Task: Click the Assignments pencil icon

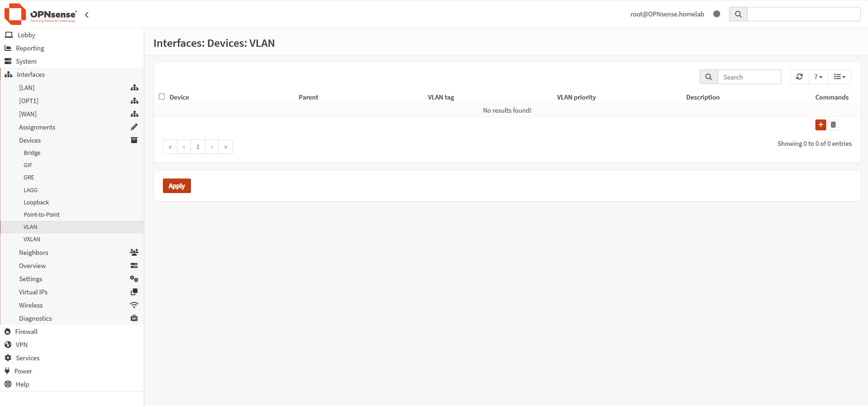Action: pyautogui.click(x=134, y=127)
